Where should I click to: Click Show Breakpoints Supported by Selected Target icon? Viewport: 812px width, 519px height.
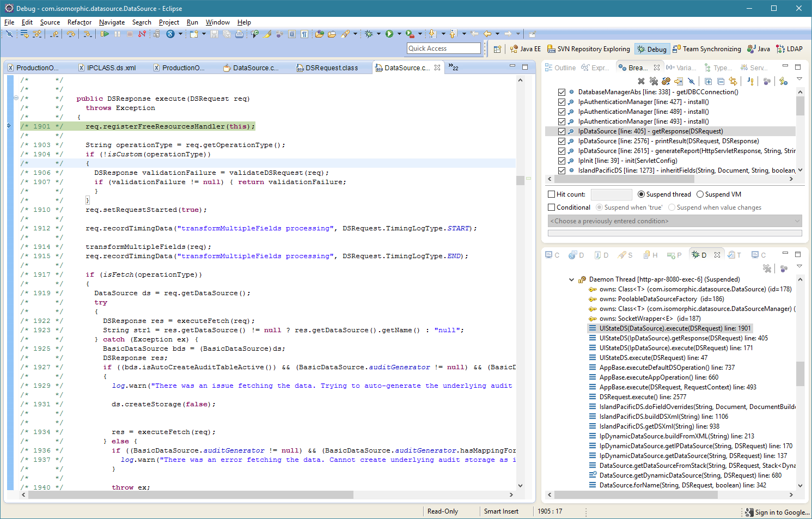[x=666, y=81]
